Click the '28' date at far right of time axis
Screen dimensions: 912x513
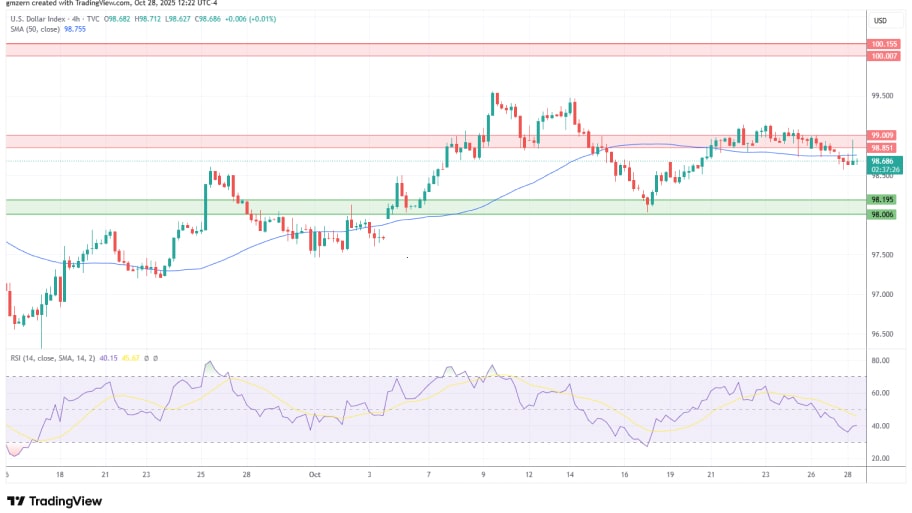849,476
